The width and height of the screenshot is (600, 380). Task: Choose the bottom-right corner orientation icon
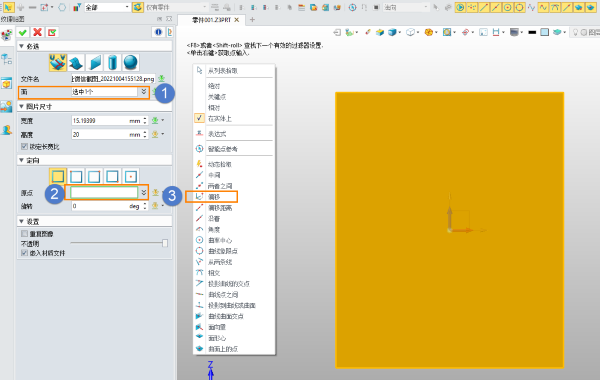(112, 176)
